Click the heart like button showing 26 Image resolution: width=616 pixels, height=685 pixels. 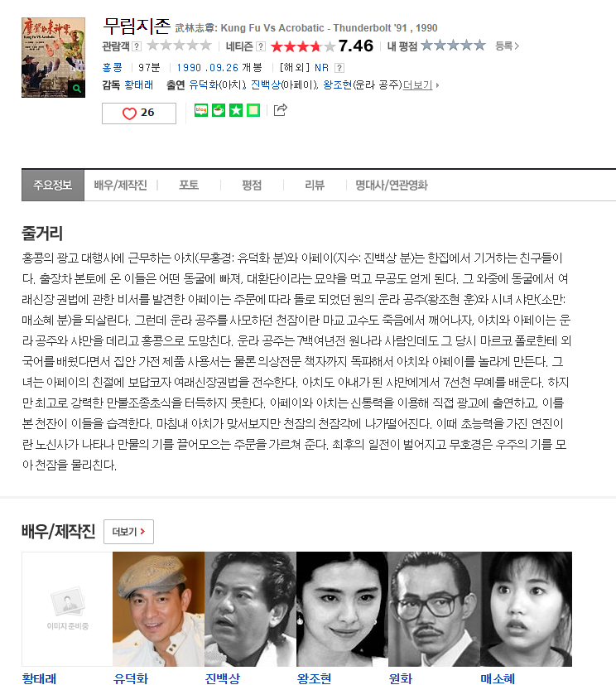139,113
